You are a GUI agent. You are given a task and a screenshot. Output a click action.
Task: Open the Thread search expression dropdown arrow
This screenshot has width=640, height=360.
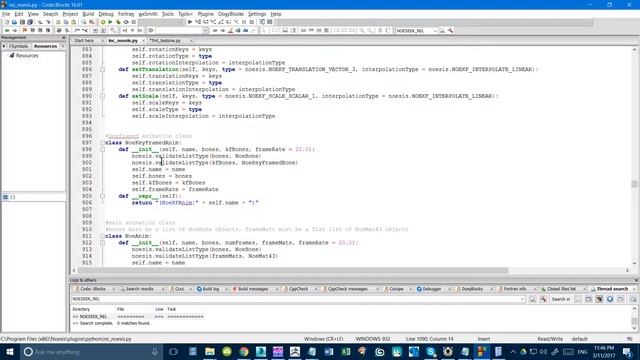522,299
